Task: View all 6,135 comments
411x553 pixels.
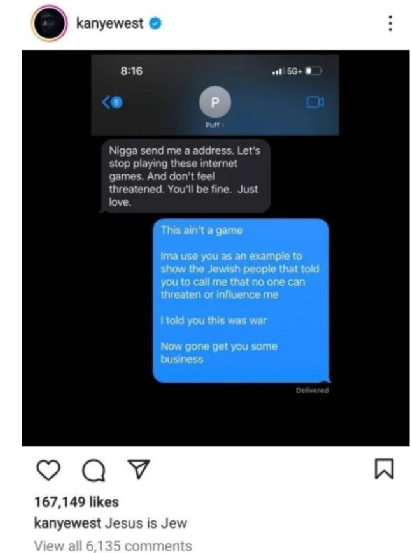Action: point(113,546)
